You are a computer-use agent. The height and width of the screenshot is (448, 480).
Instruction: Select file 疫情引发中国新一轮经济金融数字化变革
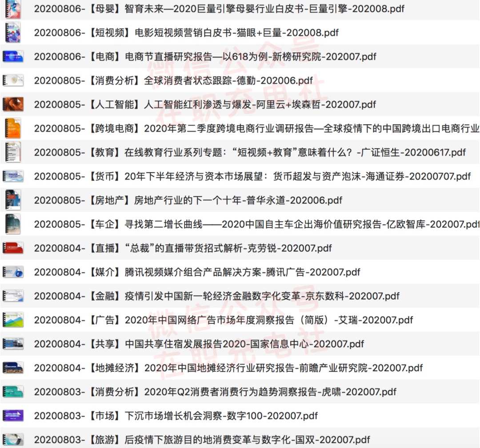(x=217, y=296)
